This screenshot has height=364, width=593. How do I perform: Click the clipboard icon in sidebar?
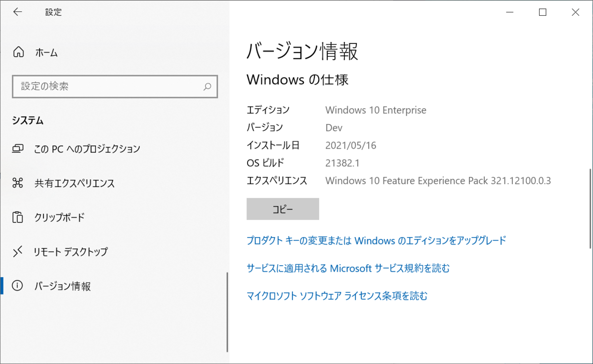(x=18, y=217)
